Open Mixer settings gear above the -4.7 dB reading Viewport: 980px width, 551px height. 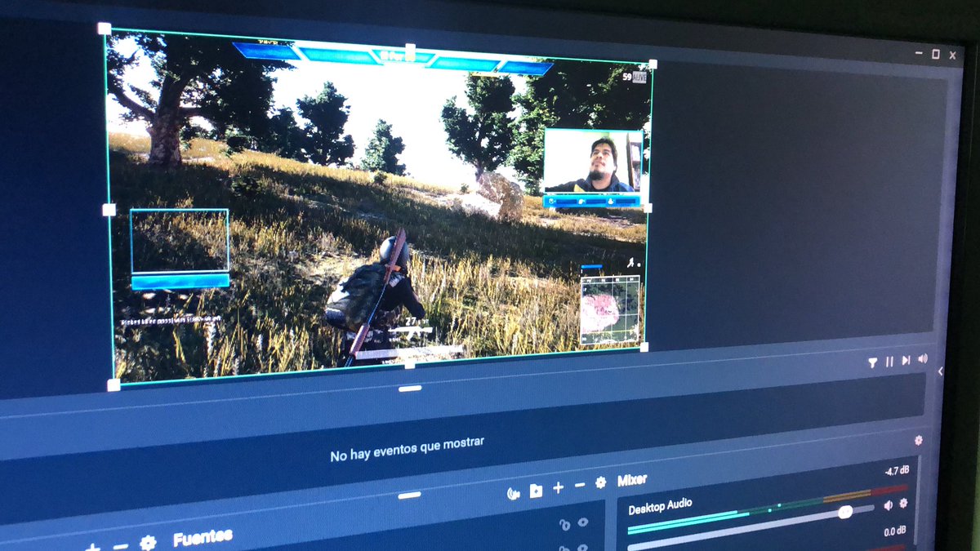[x=919, y=440]
